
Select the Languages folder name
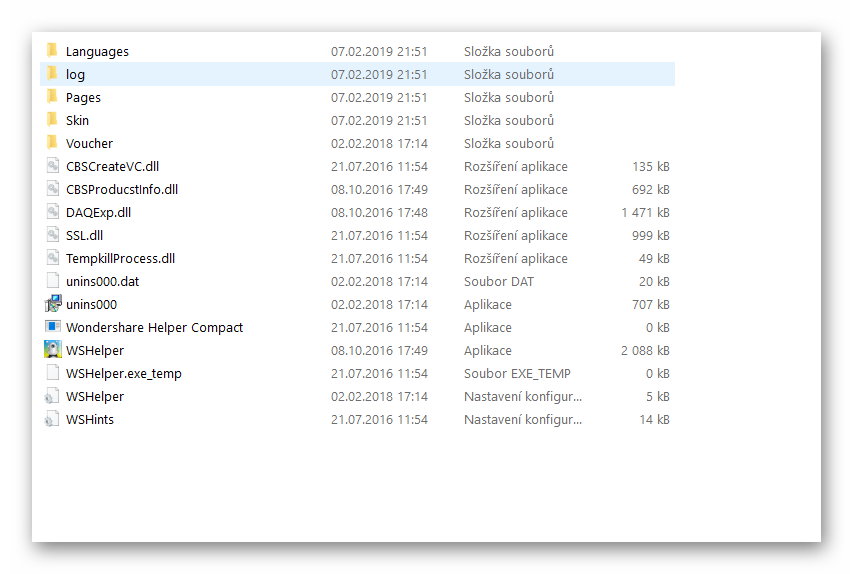click(x=97, y=52)
